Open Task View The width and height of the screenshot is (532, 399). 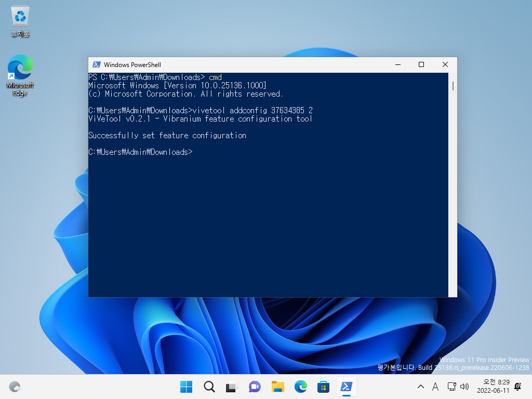tap(231, 387)
